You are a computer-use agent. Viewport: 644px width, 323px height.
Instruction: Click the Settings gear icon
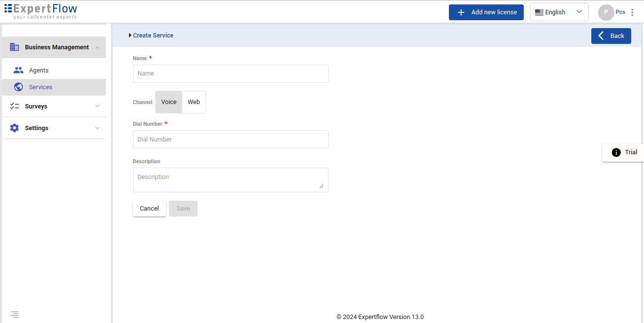click(14, 128)
